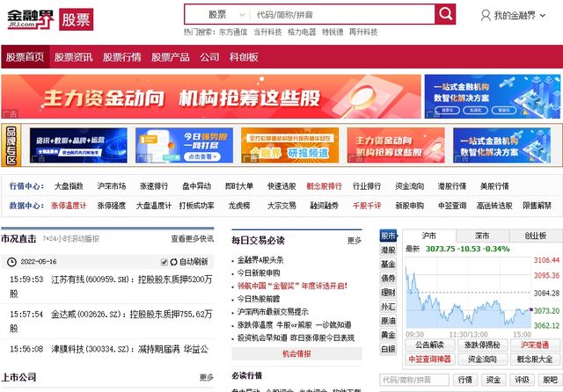Select the 原油 side tab
The width and height of the screenshot is (563, 392).
pos(388,321)
